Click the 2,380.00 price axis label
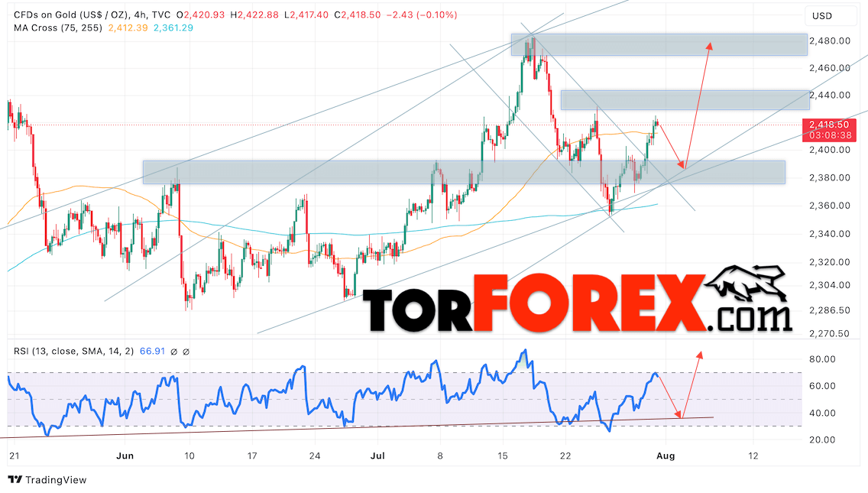 [x=829, y=177]
